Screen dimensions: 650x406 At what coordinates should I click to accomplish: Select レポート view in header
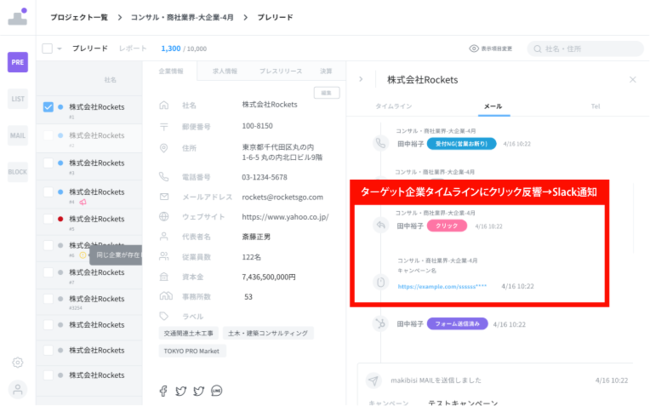click(133, 49)
